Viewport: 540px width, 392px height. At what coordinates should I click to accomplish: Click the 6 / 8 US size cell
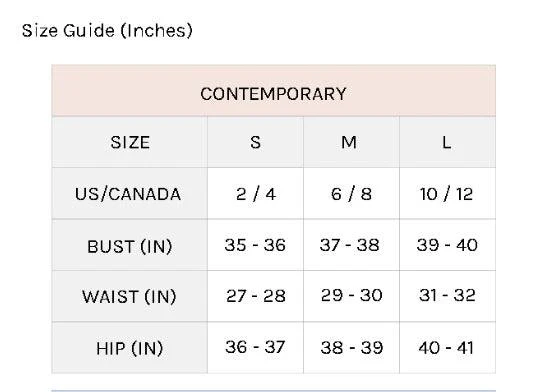tap(351, 193)
